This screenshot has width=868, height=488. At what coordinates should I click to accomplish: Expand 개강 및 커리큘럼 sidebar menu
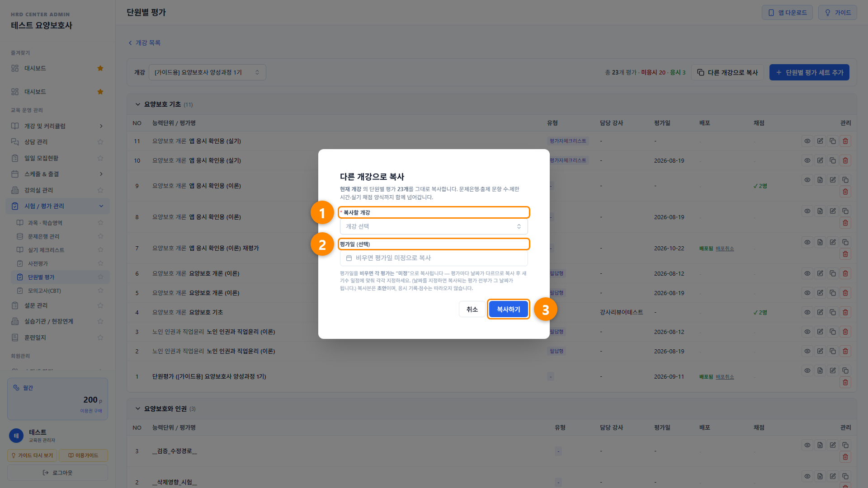tap(57, 126)
